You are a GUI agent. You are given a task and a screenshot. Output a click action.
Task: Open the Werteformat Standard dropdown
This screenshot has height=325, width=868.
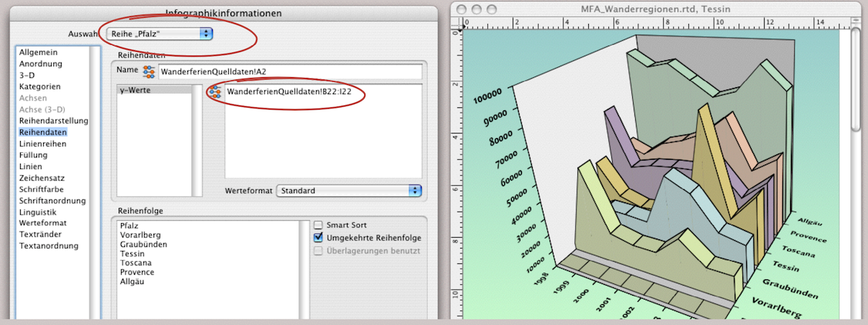[x=349, y=190]
